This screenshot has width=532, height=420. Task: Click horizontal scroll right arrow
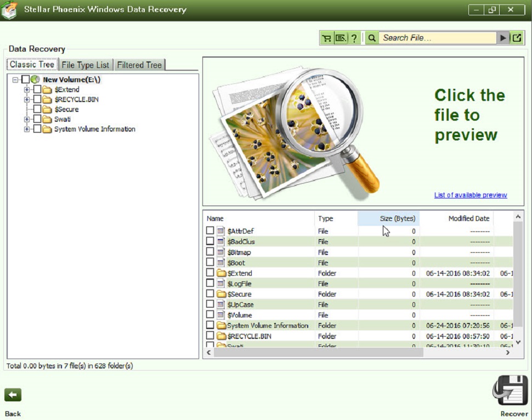tap(507, 353)
